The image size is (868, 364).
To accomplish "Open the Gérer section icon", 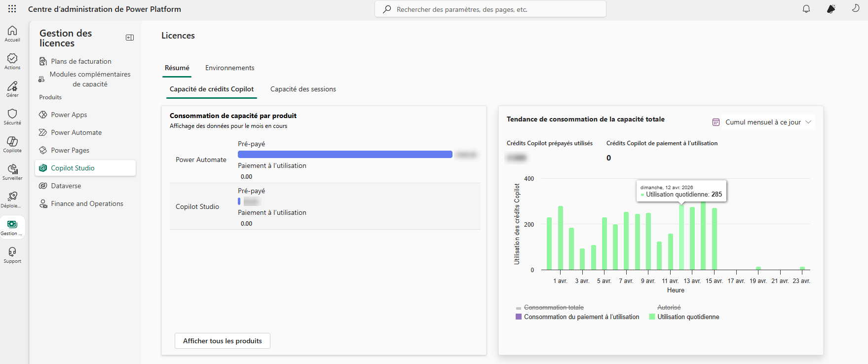I will point(12,89).
